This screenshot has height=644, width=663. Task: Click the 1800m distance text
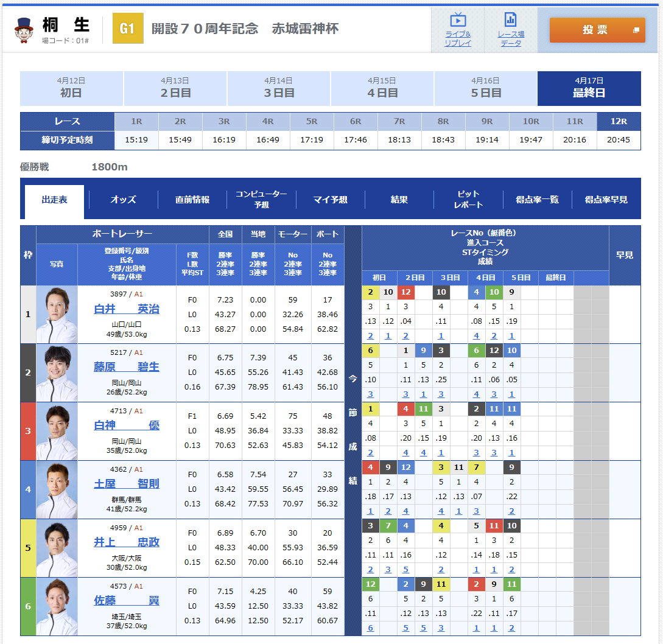click(110, 167)
